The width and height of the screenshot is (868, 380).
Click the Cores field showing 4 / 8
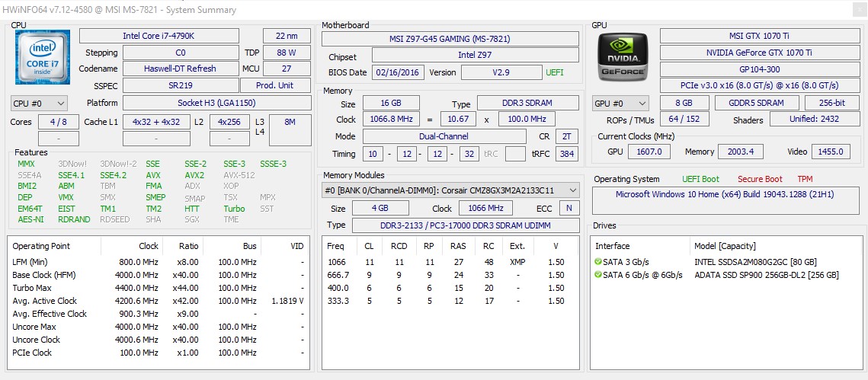(x=59, y=122)
